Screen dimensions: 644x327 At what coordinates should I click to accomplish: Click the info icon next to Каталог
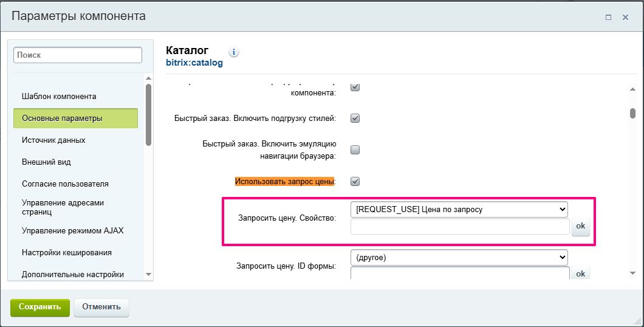pos(235,52)
